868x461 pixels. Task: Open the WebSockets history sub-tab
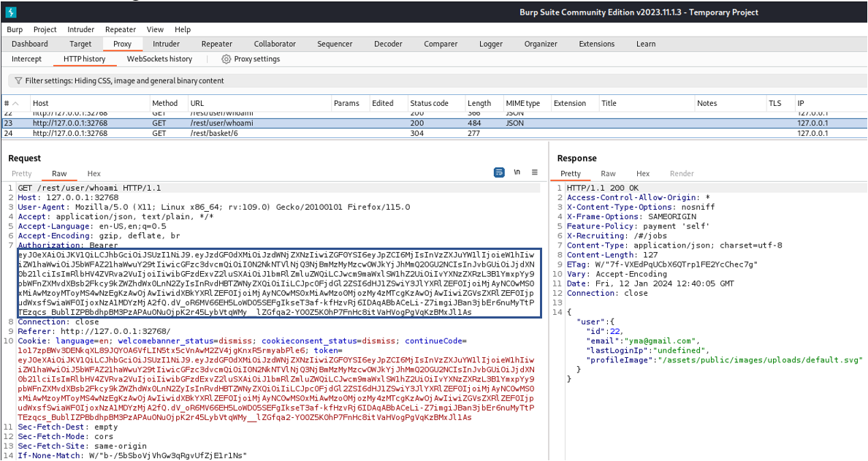[159, 58]
